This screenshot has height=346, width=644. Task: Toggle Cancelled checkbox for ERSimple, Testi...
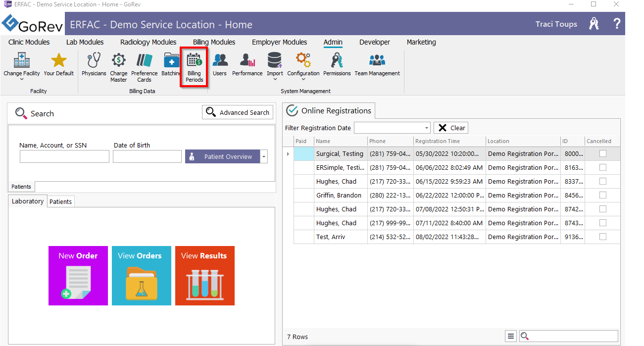(603, 167)
